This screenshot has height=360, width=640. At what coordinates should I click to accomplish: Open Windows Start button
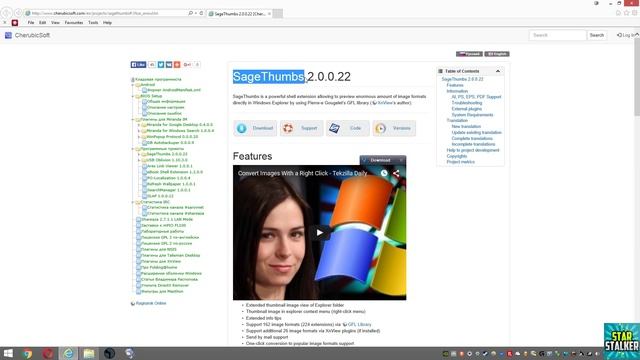[x=8, y=353]
